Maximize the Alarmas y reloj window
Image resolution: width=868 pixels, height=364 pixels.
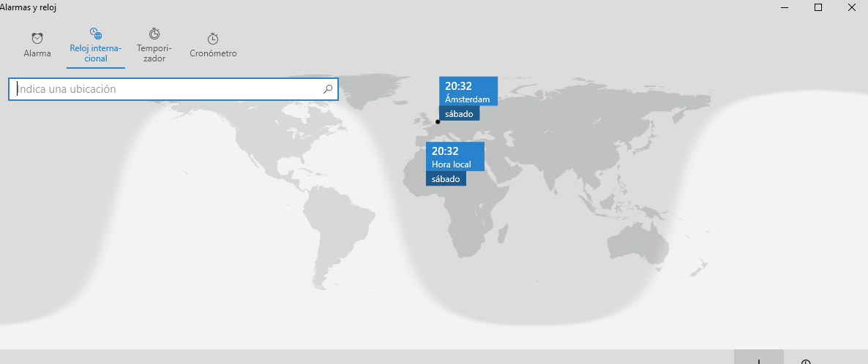pos(818,7)
